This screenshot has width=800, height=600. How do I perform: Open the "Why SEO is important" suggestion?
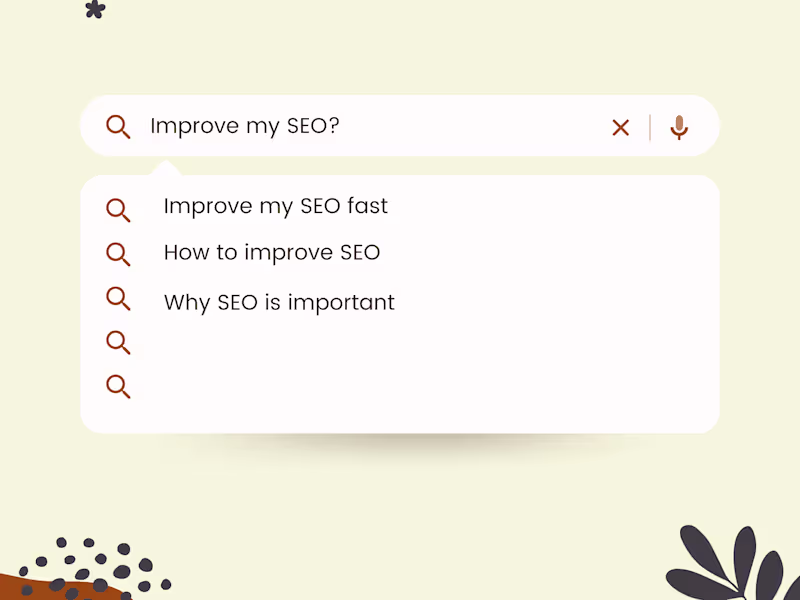point(279,302)
